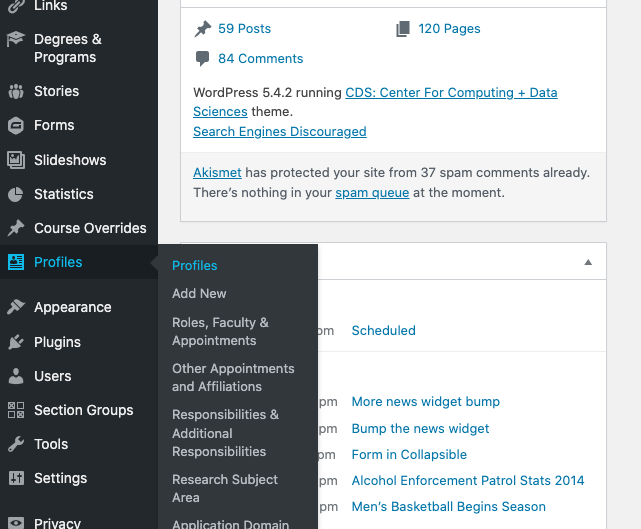Open the Statistics menu item
The image size is (641, 529).
click(x=64, y=194)
